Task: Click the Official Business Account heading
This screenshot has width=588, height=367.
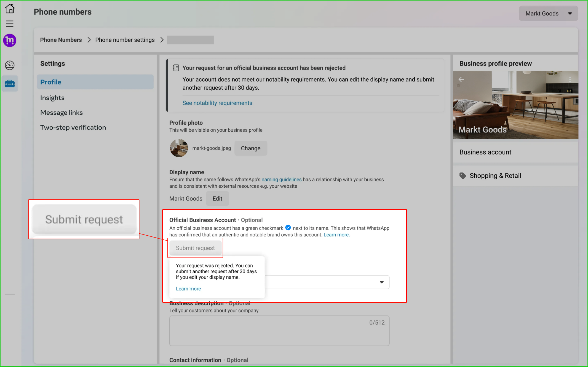Action: point(202,220)
